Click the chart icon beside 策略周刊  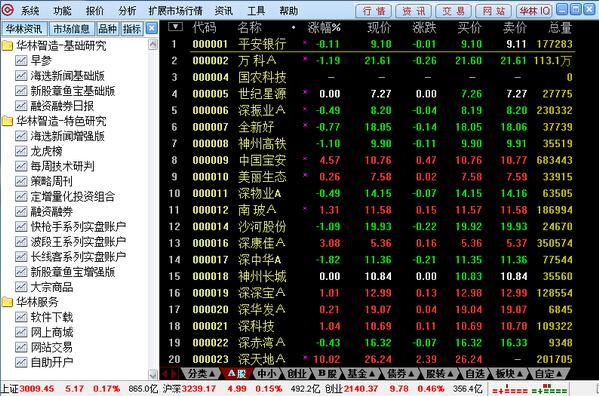21,181
